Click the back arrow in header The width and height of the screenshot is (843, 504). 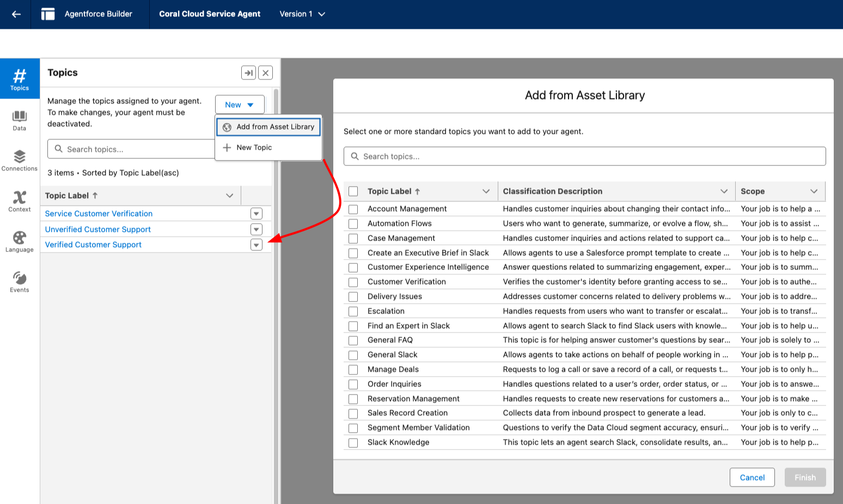16,14
